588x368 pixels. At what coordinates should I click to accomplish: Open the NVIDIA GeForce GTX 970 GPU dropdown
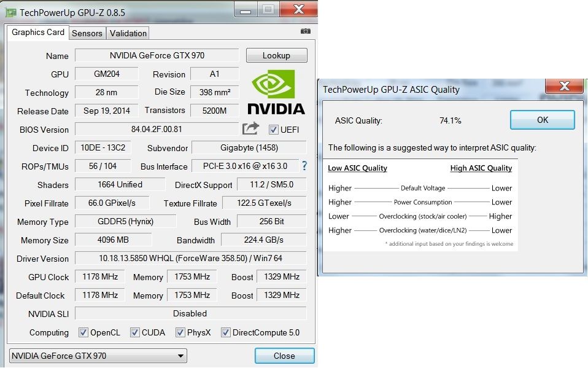(x=98, y=356)
